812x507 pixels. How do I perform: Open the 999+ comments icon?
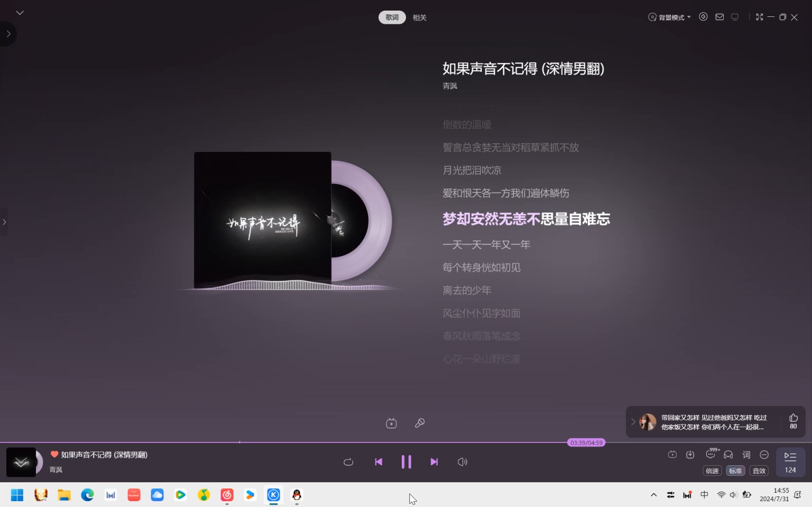point(712,454)
